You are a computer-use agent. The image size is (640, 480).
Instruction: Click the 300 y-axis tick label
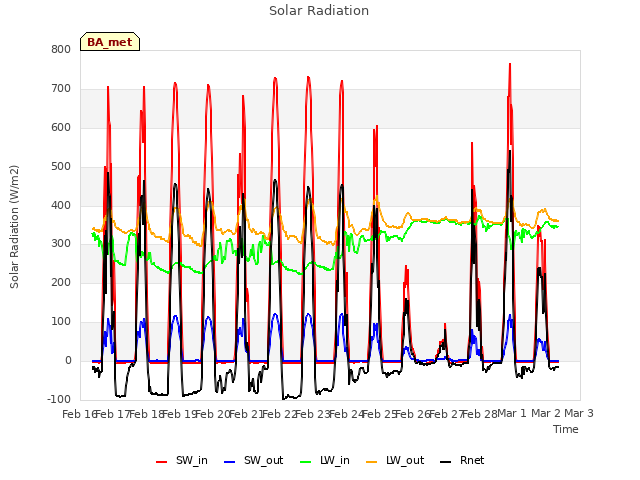coord(61,244)
